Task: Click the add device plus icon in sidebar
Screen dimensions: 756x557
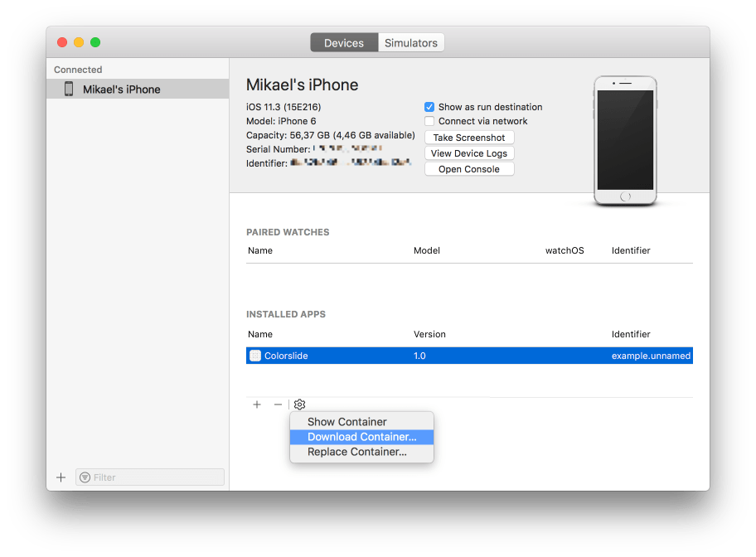Action: click(x=61, y=477)
